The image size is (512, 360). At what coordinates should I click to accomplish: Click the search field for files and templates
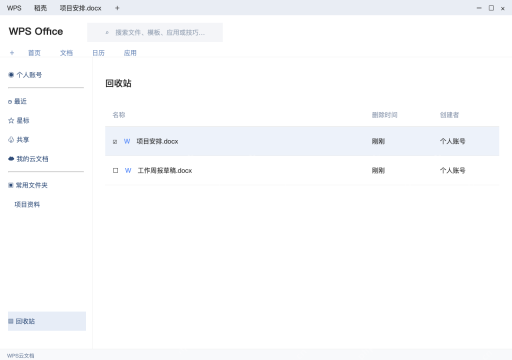155,32
